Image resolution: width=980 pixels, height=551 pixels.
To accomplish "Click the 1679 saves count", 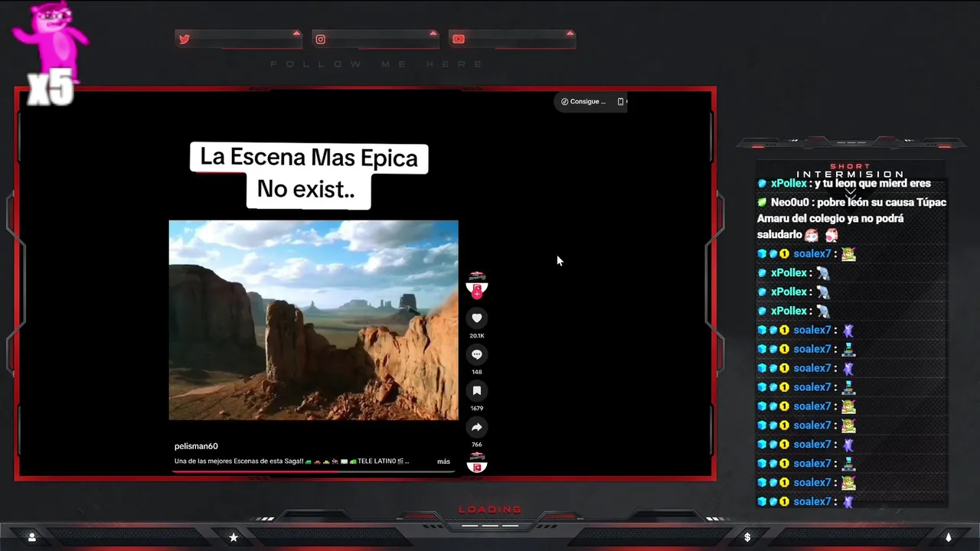I will pos(476,408).
